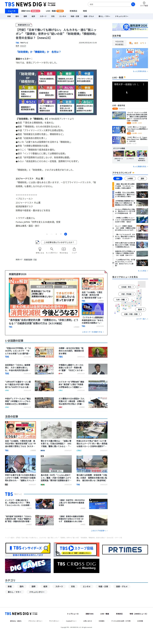Click the シェア share icon
The image size is (153, 644).
point(74,250)
